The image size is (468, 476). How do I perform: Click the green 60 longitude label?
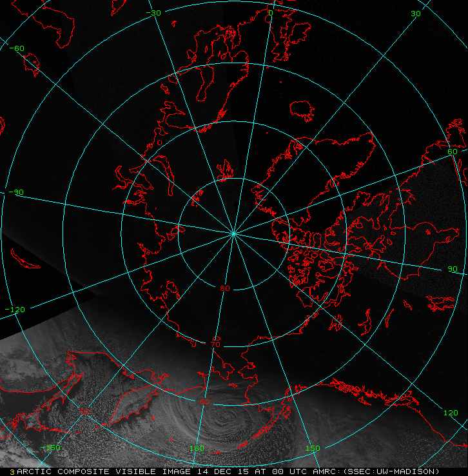pos(452,152)
